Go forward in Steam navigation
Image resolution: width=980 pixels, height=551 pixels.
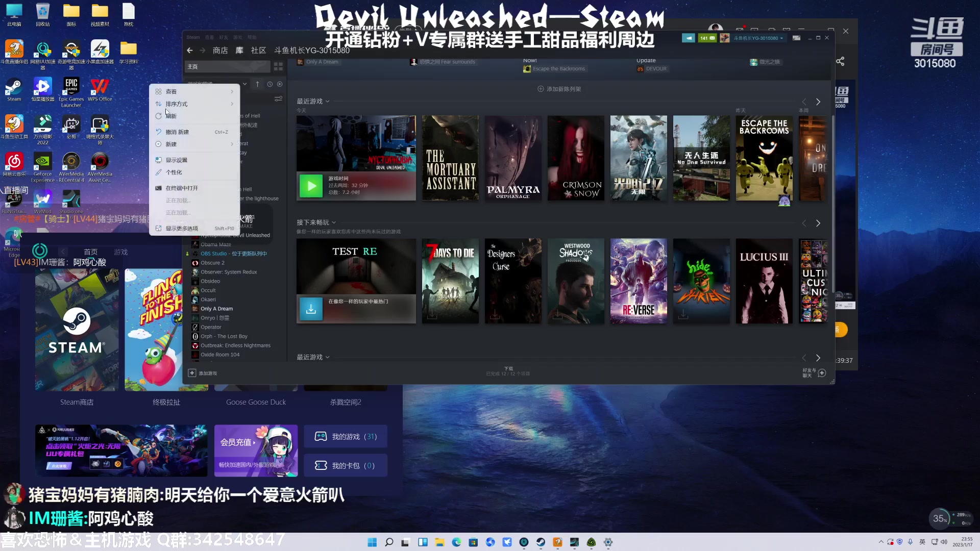pos(203,51)
